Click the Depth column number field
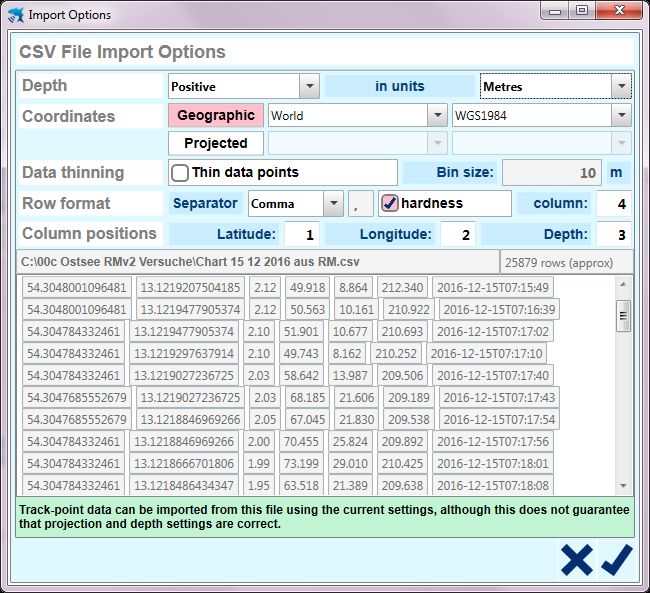Image resolution: width=650 pixels, height=593 pixels. pos(613,234)
